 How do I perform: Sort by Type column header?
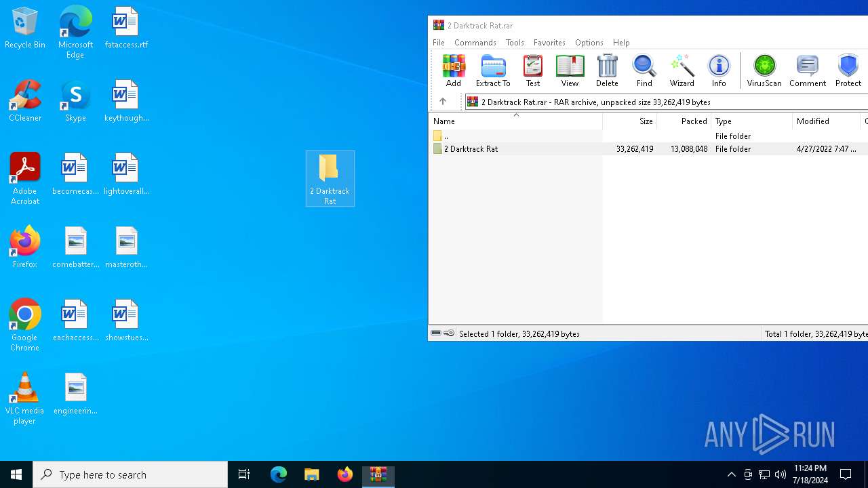pyautogui.click(x=752, y=121)
